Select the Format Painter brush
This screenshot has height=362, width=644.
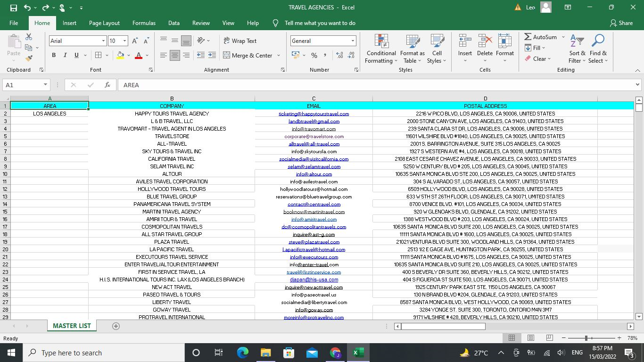[29, 58]
